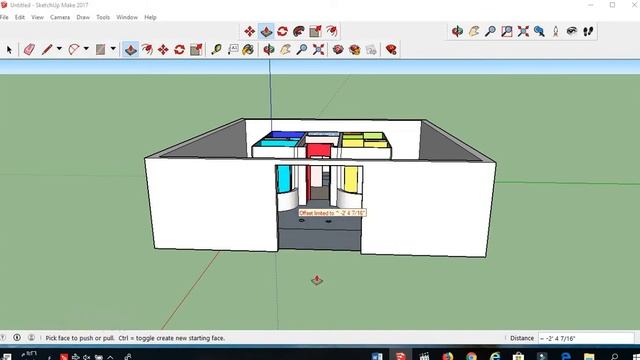Click Move in the floating Edit toolbar
Screen dimensions: 640x360
[x=249, y=31]
